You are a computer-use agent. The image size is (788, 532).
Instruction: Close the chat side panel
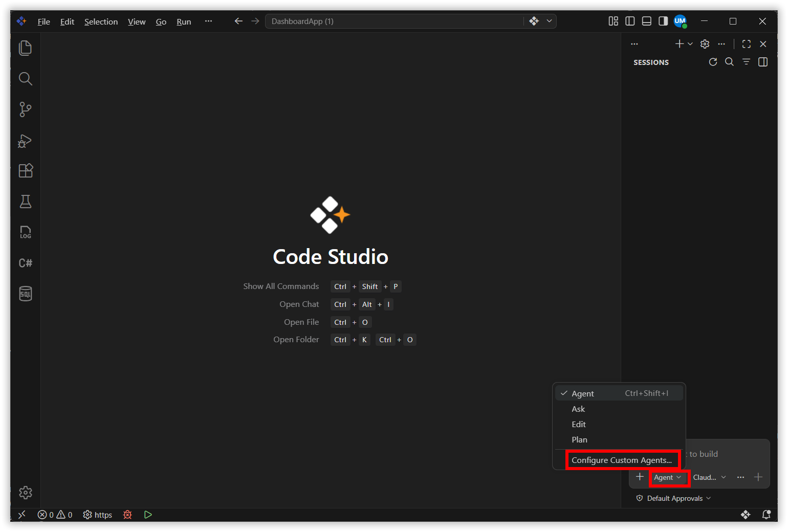tap(763, 44)
